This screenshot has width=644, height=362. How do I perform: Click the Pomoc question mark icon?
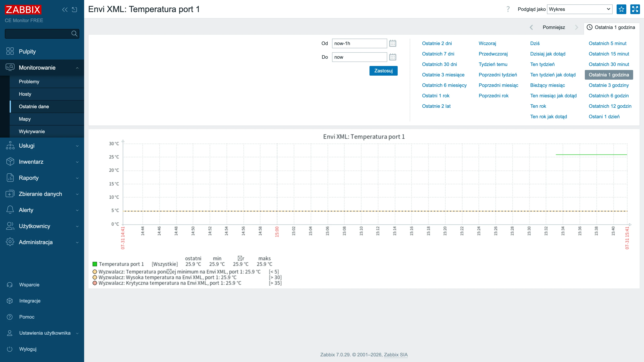coord(10,317)
